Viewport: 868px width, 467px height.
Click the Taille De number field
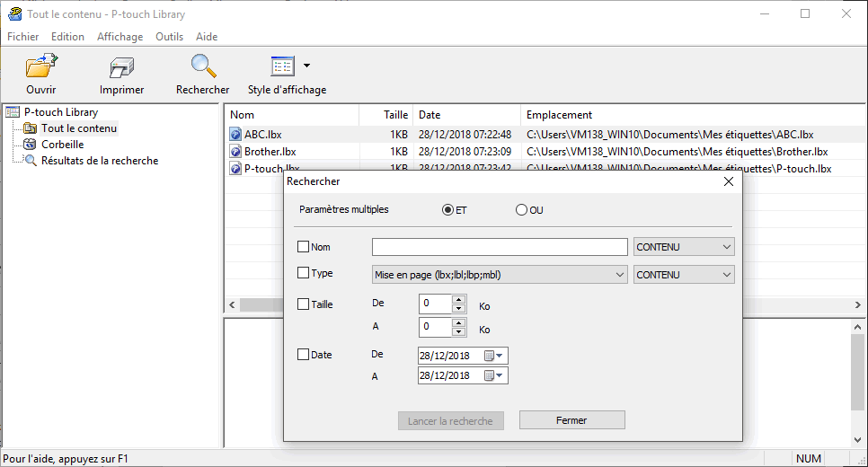tap(436, 304)
